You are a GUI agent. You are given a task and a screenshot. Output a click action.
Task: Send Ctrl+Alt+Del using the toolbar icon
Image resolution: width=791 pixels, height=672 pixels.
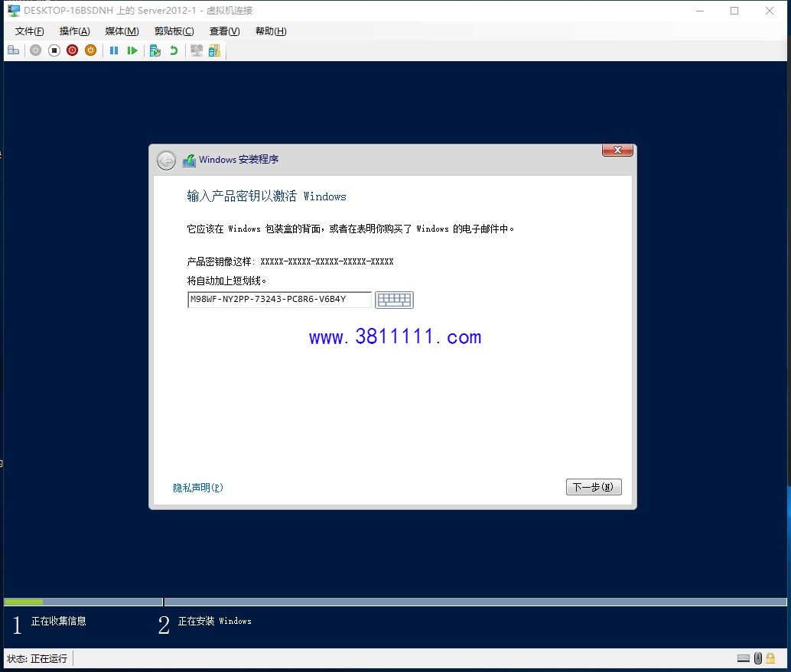pyautogui.click(x=14, y=50)
